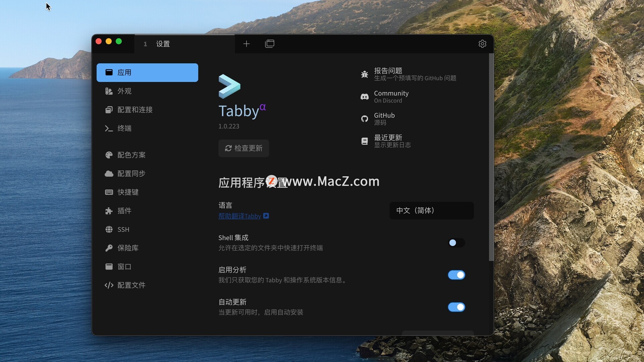The height and width of the screenshot is (362, 644).
Task: Click the puzzle piece icon beside 插件
Action: click(109, 211)
